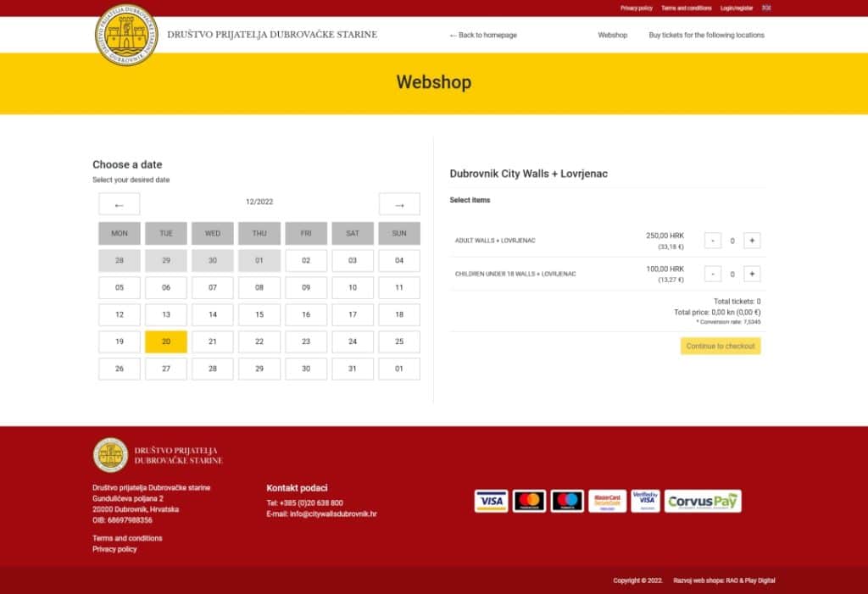Image resolution: width=868 pixels, height=594 pixels.
Task: Increase the Adult Walls + Lovrjenac quantity
Action: point(751,240)
